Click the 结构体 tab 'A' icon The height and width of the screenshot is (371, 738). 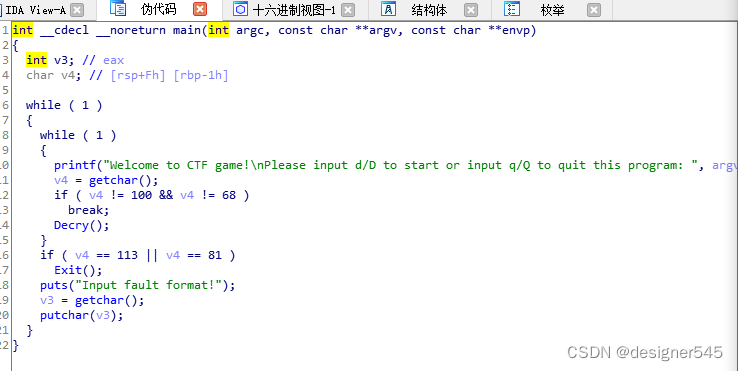point(388,9)
